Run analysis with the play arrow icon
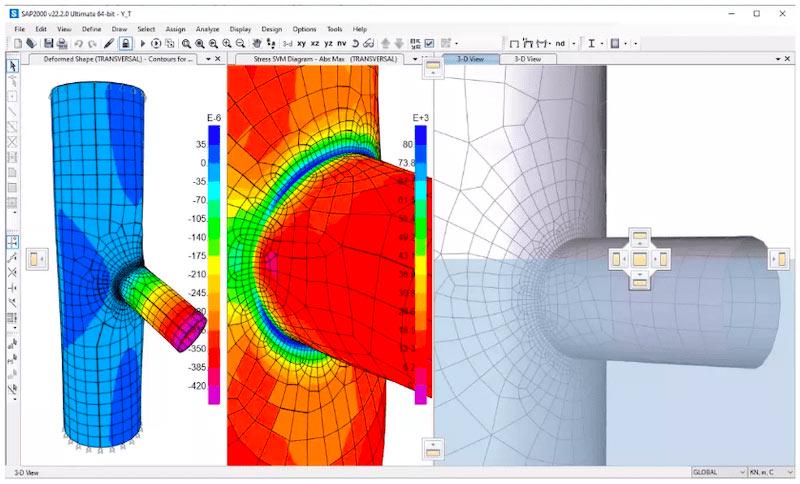This screenshot has height=484, width=800. [x=143, y=44]
